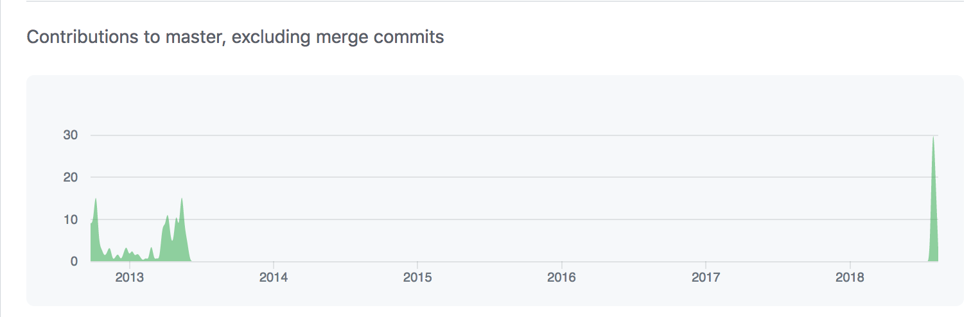Select the 2015 year label below the graph
This screenshot has height=317, width=980.
(417, 278)
